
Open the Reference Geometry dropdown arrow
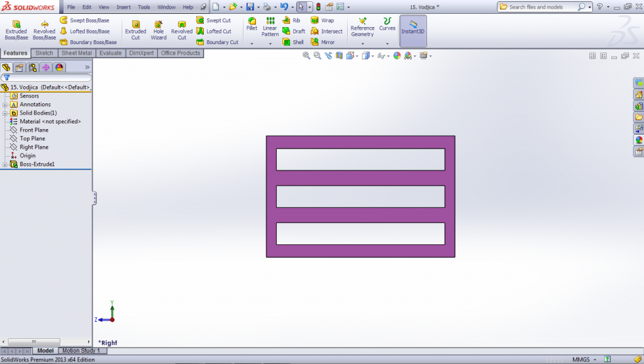click(x=363, y=43)
